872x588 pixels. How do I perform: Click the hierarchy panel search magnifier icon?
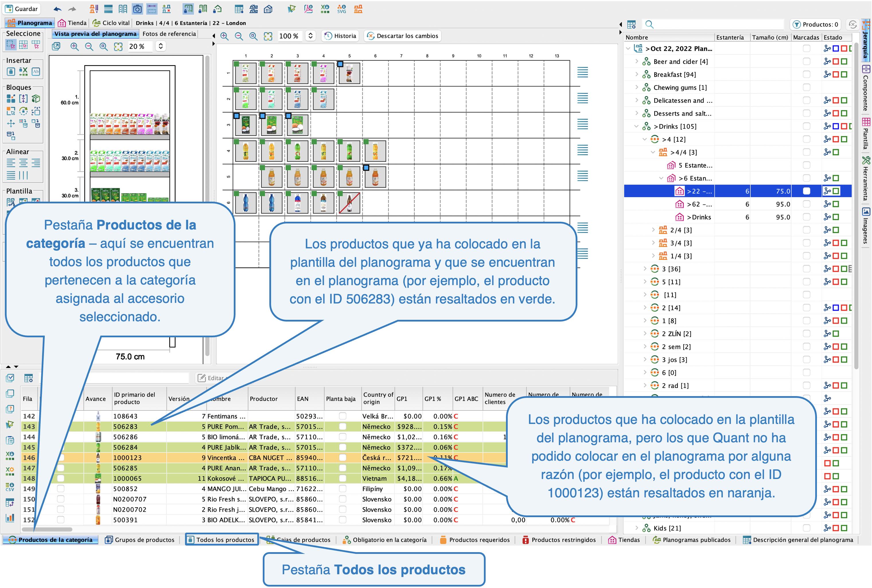pyautogui.click(x=649, y=24)
